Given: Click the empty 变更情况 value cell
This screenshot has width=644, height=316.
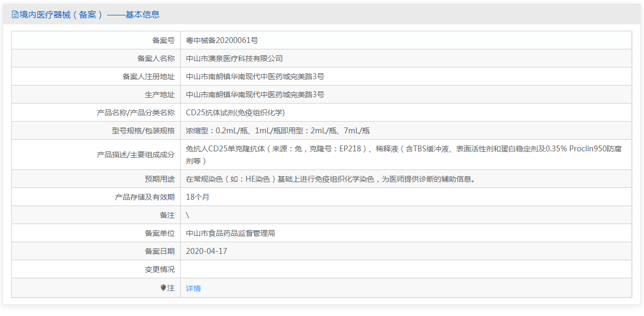Looking at the screenshot, I should [406, 269].
